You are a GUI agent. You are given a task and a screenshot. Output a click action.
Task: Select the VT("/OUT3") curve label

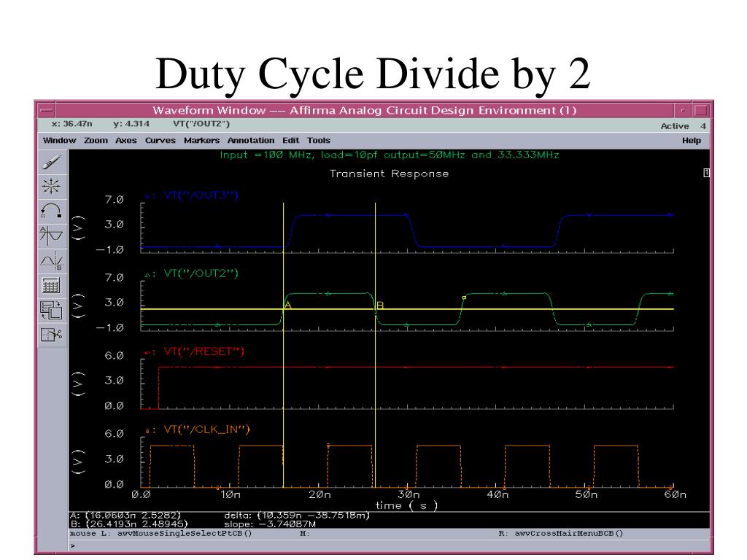(201, 195)
